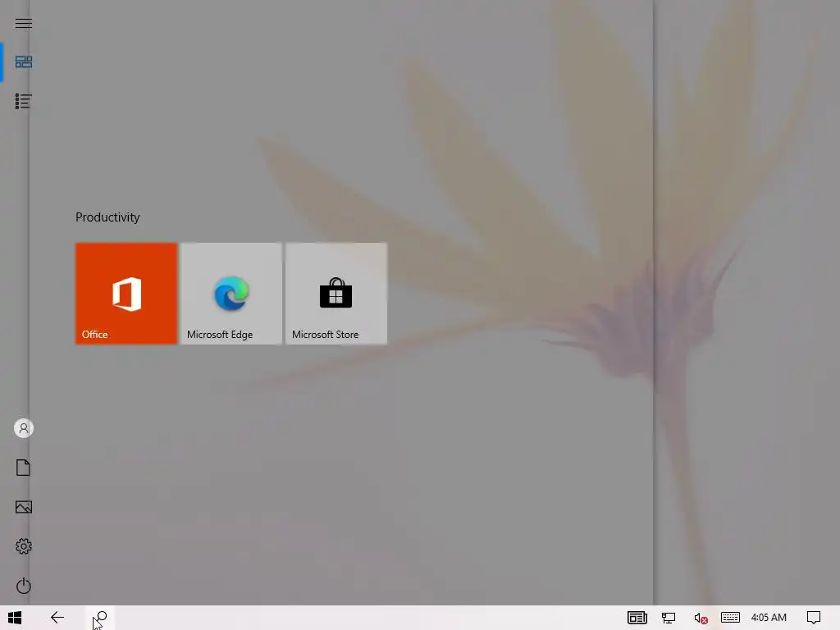Open the user account icon
840x630 pixels.
24,428
